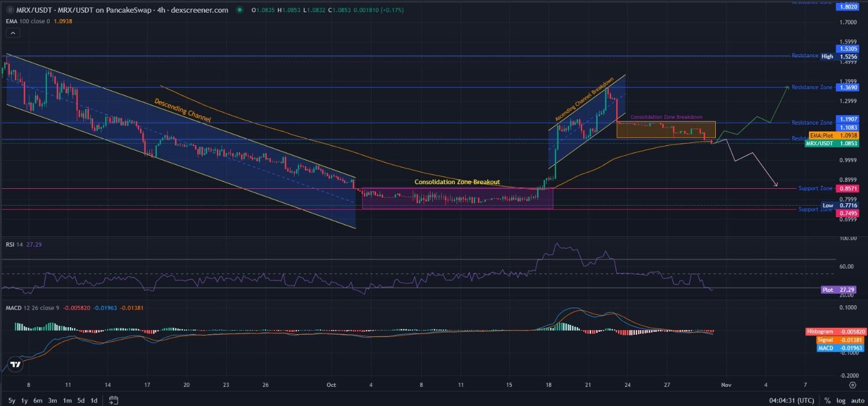Select the 5y time range
Screen dimensions: 868x406
(x=12, y=400)
